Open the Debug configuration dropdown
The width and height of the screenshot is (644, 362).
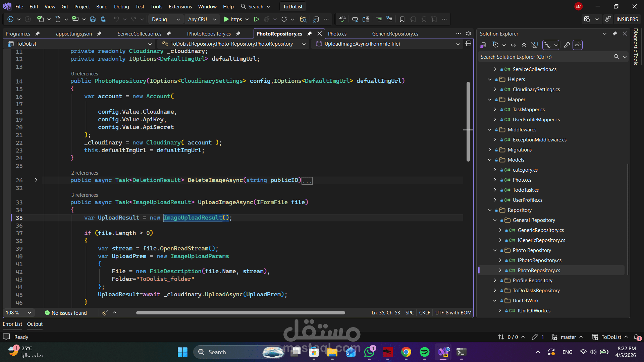click(166, 19)
